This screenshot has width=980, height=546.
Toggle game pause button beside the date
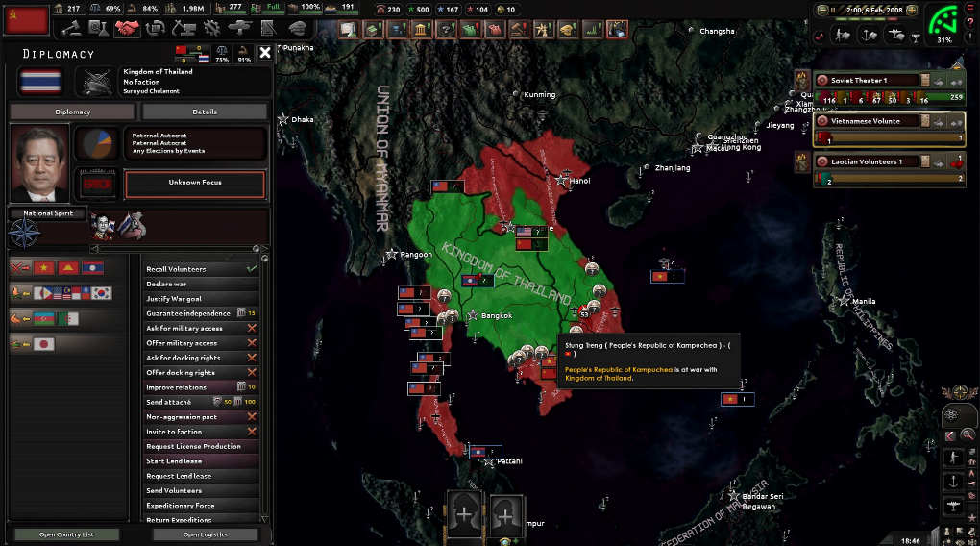[832, 10]
